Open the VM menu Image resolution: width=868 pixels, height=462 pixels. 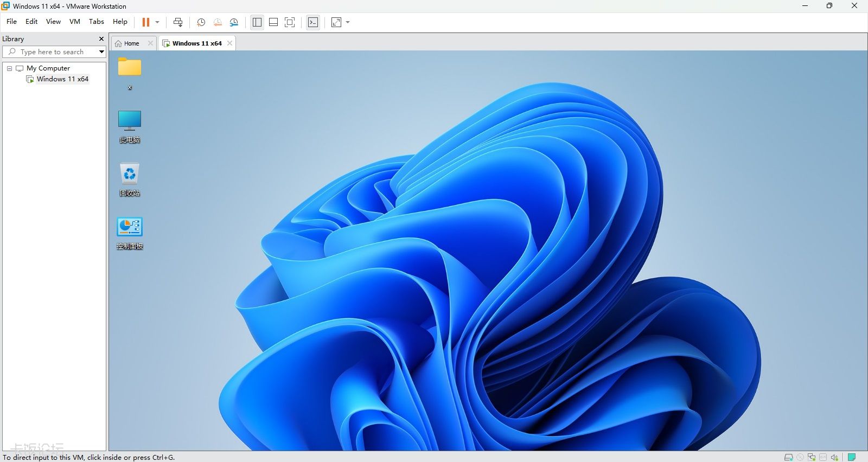[x=75, y=22]
